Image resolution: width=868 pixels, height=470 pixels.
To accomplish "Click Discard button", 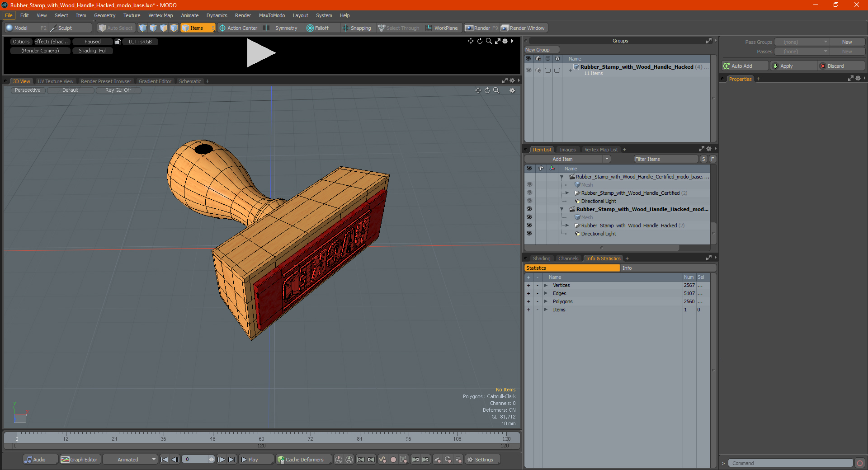I will 841,66.
